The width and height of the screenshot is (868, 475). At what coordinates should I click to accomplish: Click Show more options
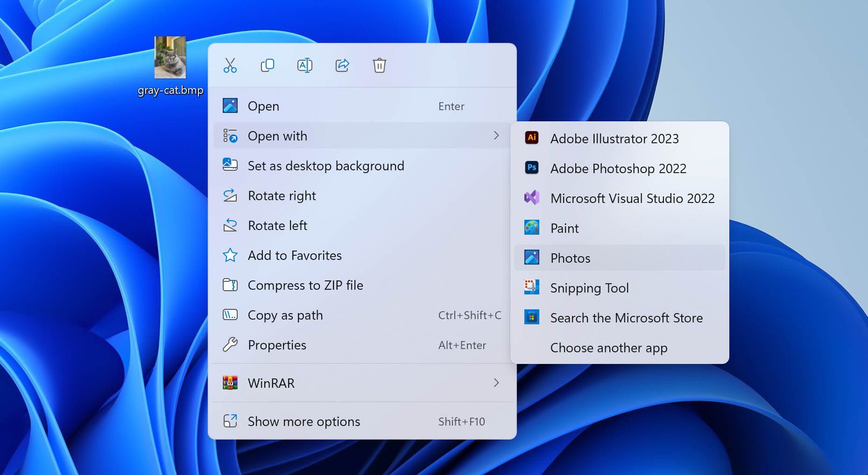361,421
